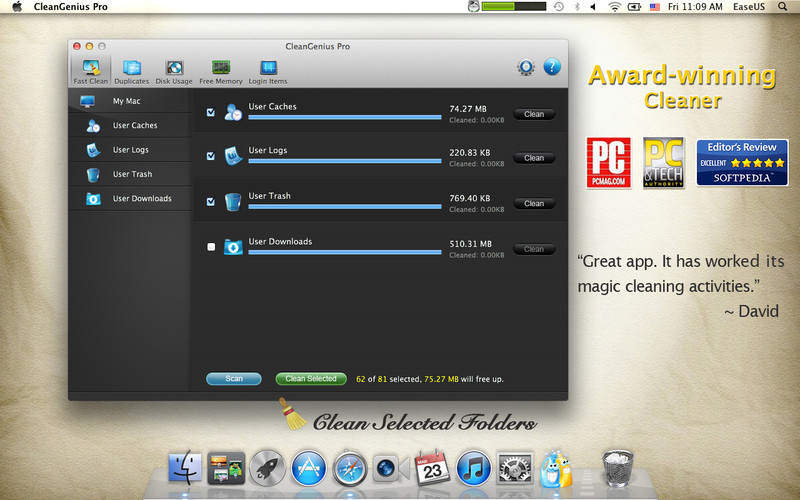This screenshot has width=800, height=500.
Task: Open System Preferences from the Dock
Action: (515, 467)
